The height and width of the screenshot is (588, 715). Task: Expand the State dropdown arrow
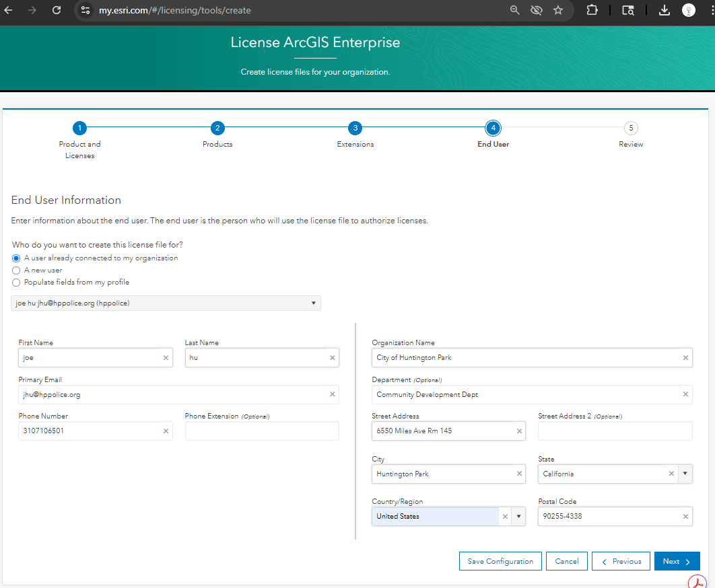coord(685,474)
